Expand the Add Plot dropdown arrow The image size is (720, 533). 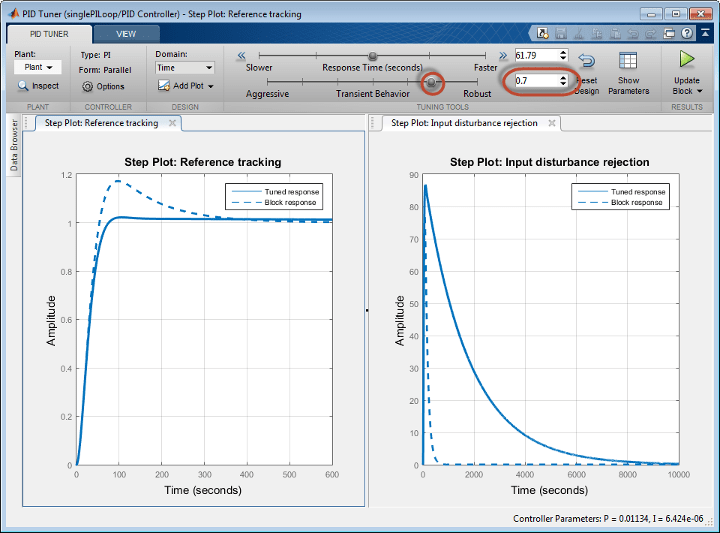211,86
